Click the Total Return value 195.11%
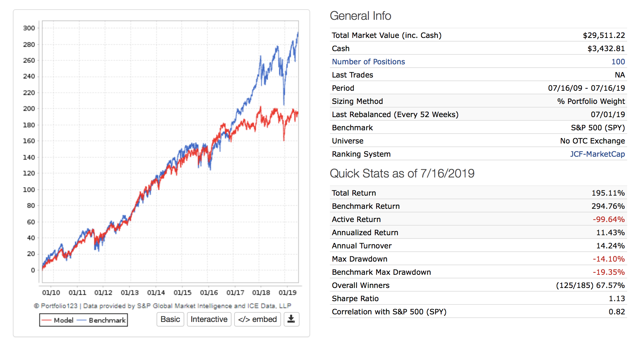This screenshot has height=349, width=644. pos(608,193)
